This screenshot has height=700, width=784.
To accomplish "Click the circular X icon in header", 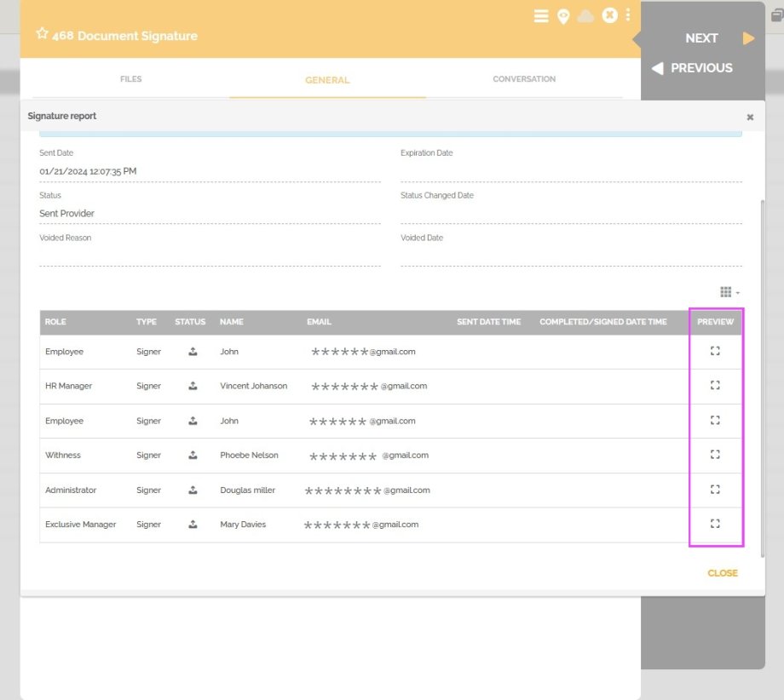I will click(608, 14).
